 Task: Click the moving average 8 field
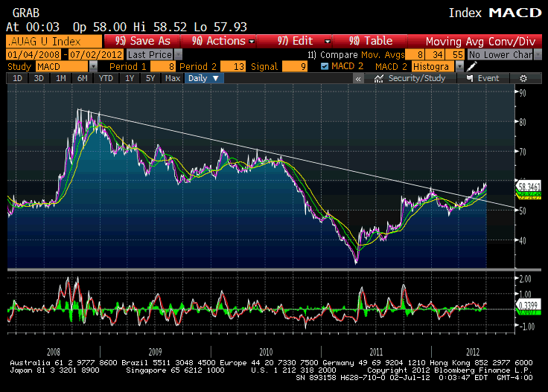point(415,55)
